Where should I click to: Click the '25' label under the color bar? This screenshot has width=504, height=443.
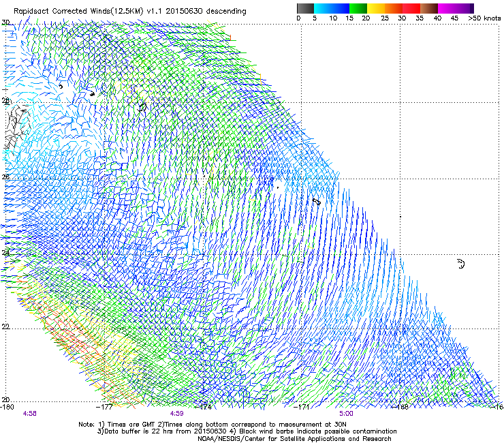[385, 18]
